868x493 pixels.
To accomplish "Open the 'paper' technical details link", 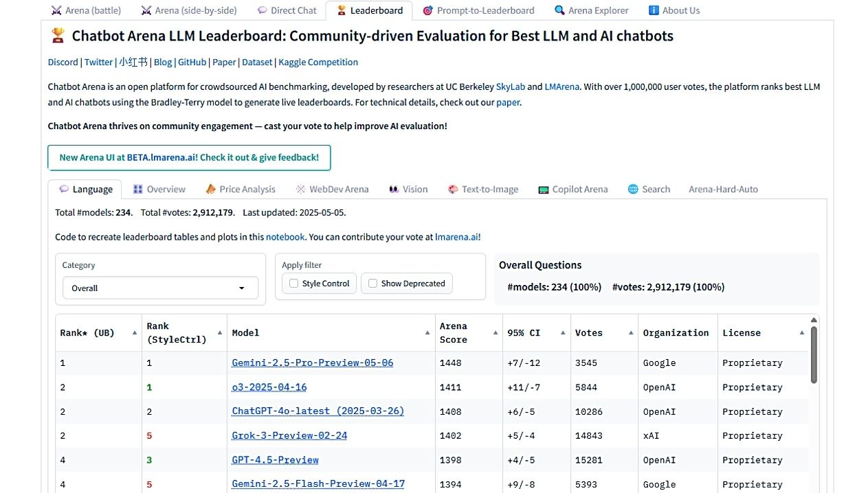I will [508, 102].
